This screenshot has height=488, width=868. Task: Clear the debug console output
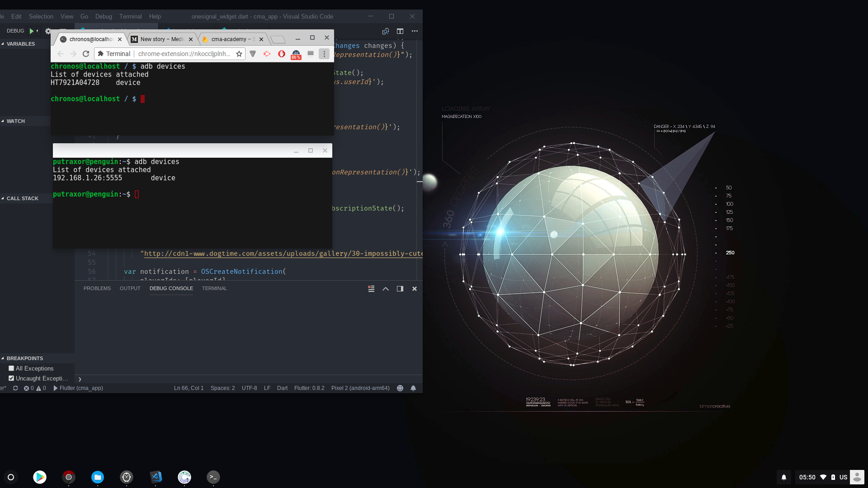371,289
